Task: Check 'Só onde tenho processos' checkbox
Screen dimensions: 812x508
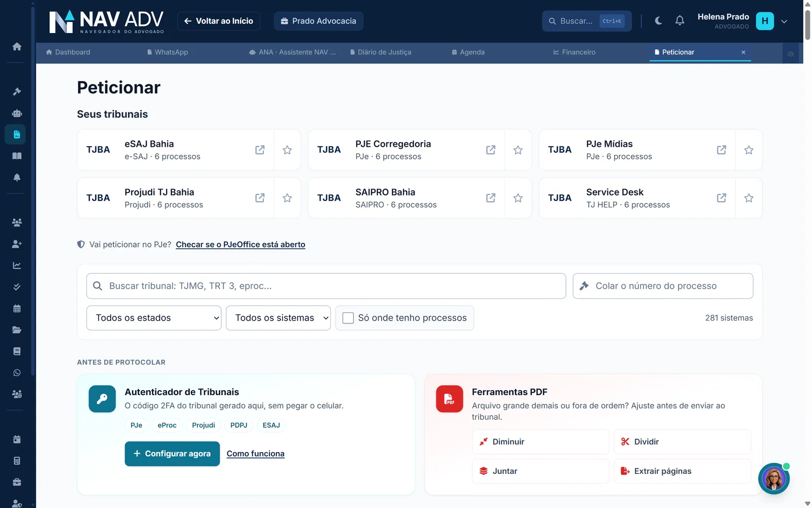Action: (x=348, y=318)
